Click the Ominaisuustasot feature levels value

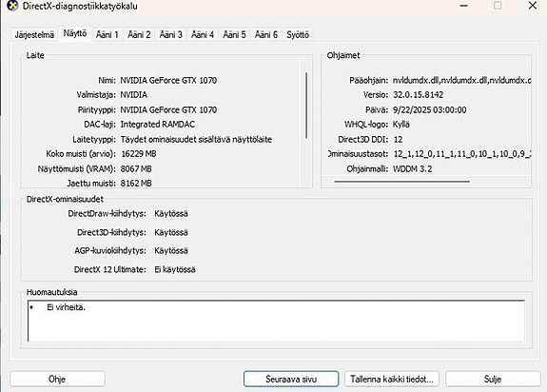[x=462, y=154]
